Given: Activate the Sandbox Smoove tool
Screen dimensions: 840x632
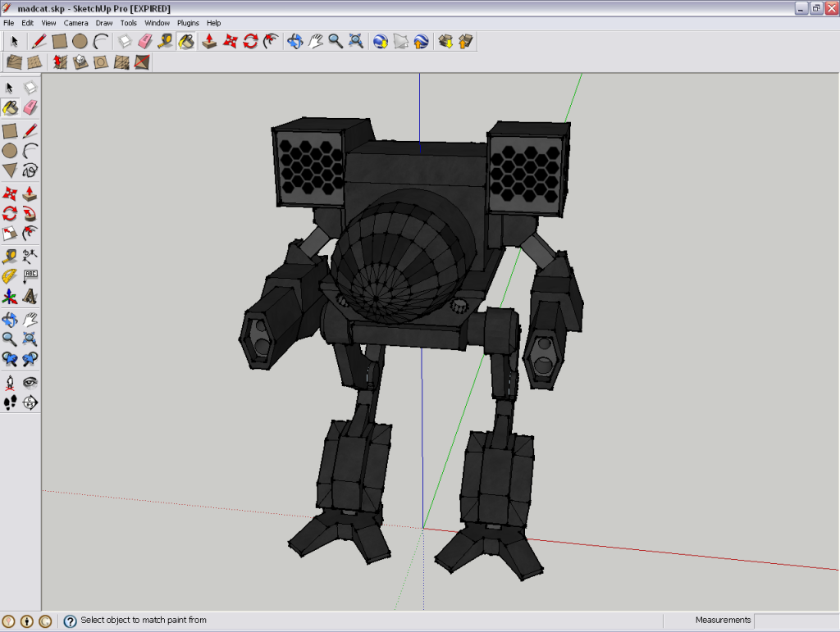Looking at the screenshot, I should (x=59, y=62).
